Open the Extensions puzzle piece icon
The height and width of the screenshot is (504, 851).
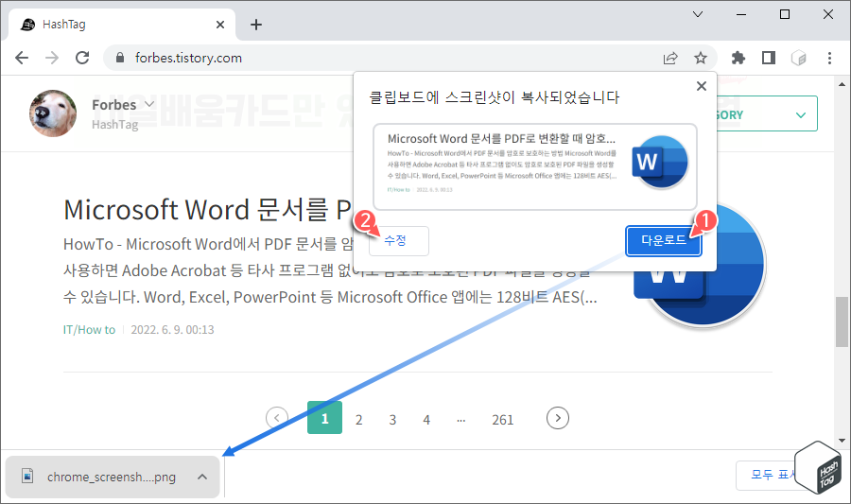coord(738,58)
